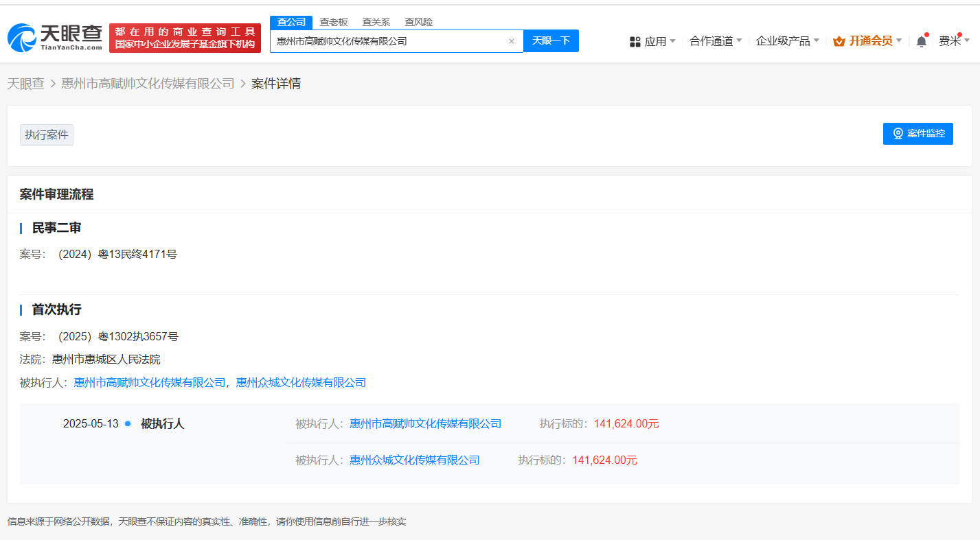The height and width of the screenshot is (540, 980).
Task: Click the 2025-05-13 timeline marker dot
Action: [x=128, y=424]
